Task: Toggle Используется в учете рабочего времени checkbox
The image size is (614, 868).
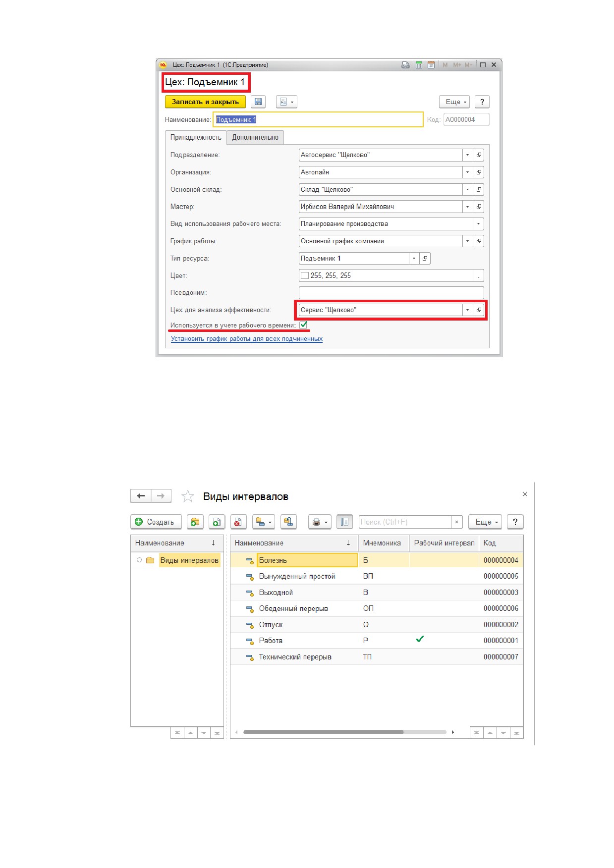Action: 303,325
